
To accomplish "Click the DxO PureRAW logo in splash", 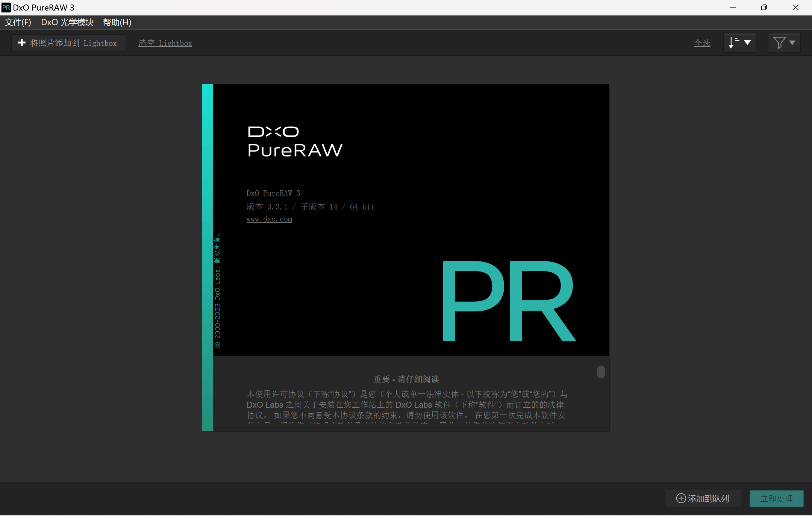I will pos(295,142).
